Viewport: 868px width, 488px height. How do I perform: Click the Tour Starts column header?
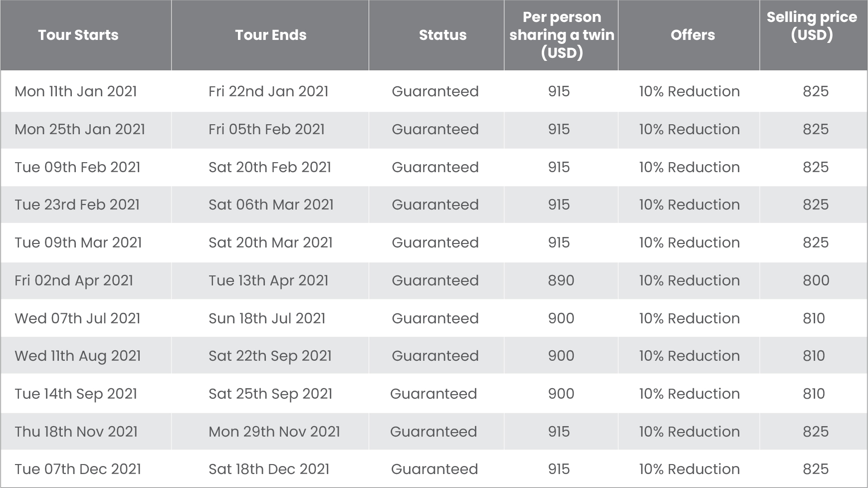pos(78,35)
